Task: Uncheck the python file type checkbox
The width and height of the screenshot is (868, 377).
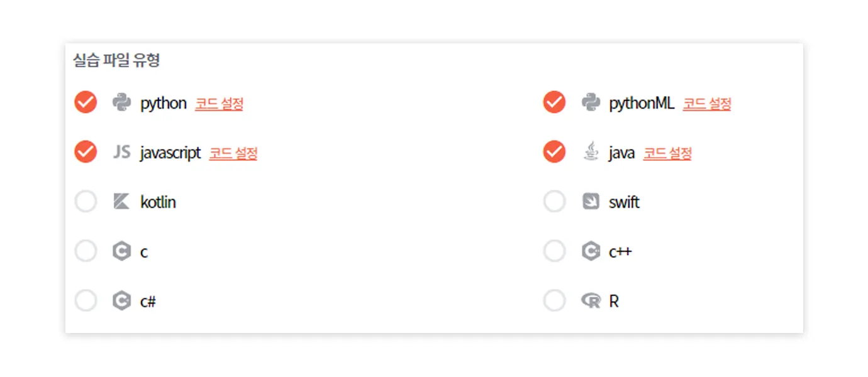Action: [86, 102]
